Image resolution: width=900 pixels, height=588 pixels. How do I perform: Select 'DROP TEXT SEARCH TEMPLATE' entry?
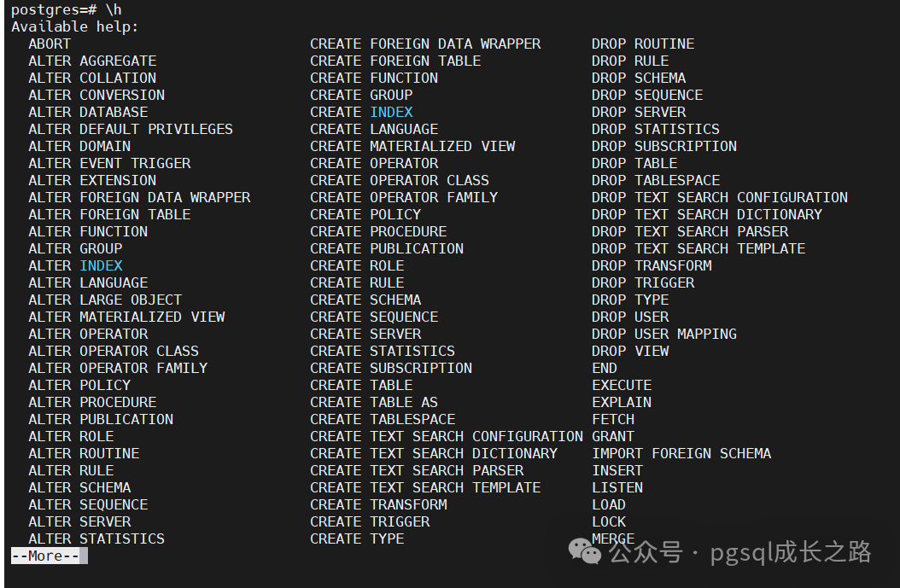pos(698,248)
